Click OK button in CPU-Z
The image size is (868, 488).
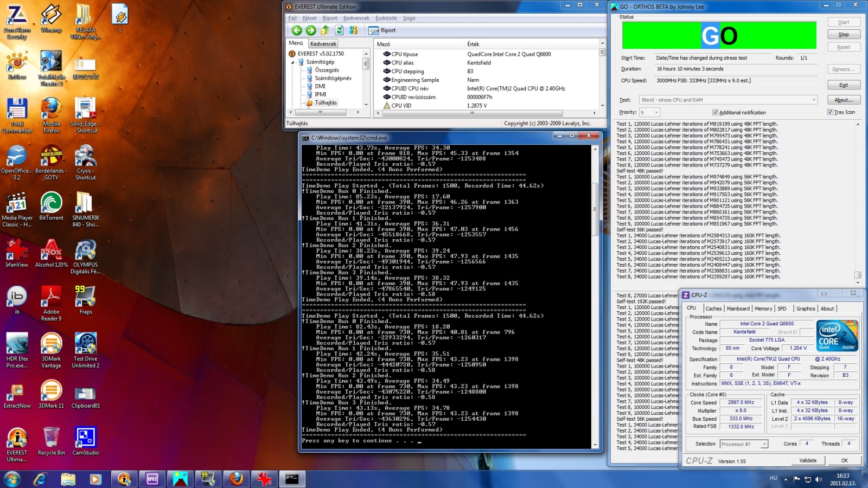pos(845,460)
